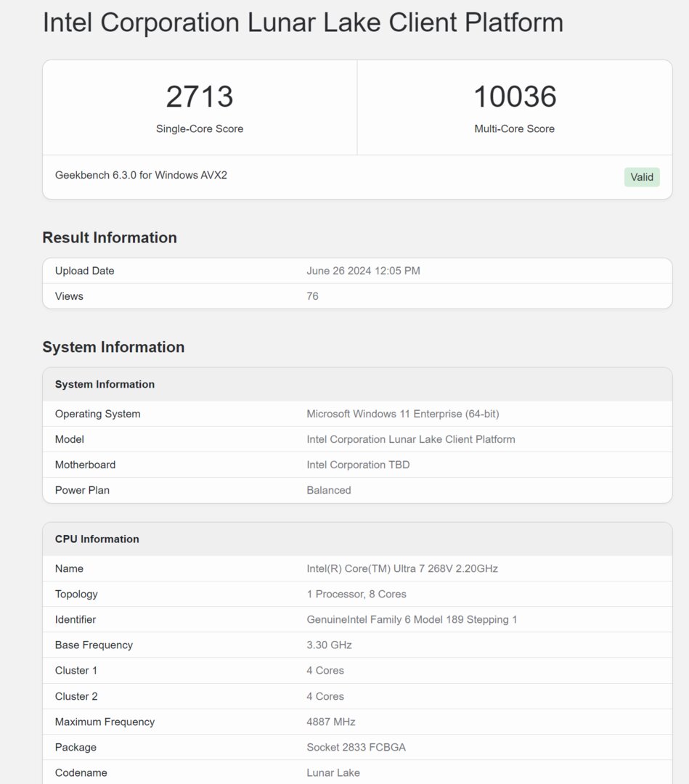Click the Balanced power plan value

point(329,490)
